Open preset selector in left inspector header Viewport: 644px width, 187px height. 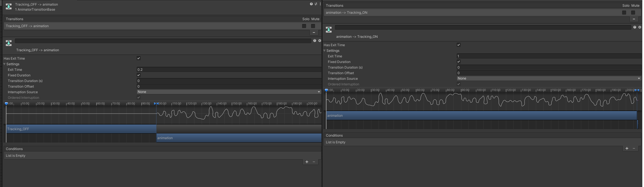pyautogui.click(x=316, y=4)
